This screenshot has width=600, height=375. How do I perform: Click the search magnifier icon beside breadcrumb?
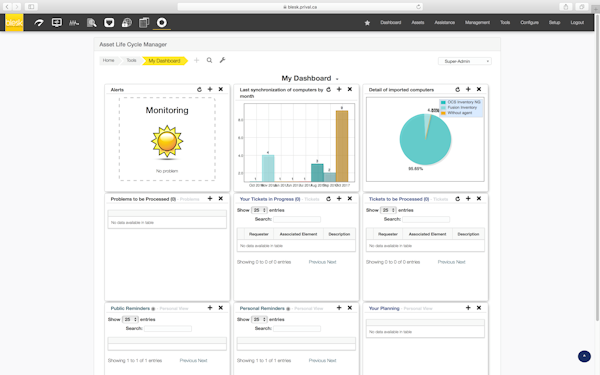[209, 60]
